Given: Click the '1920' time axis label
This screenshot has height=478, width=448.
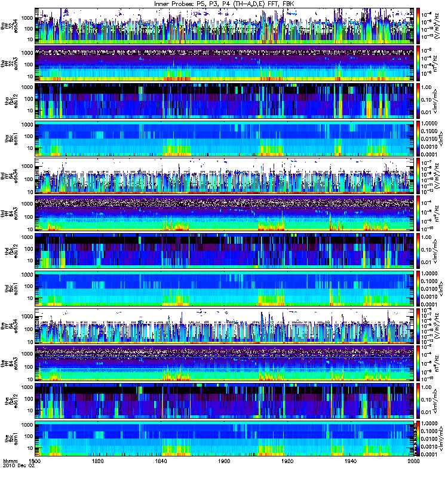Looking at the screenshot, I should (287, 461).
